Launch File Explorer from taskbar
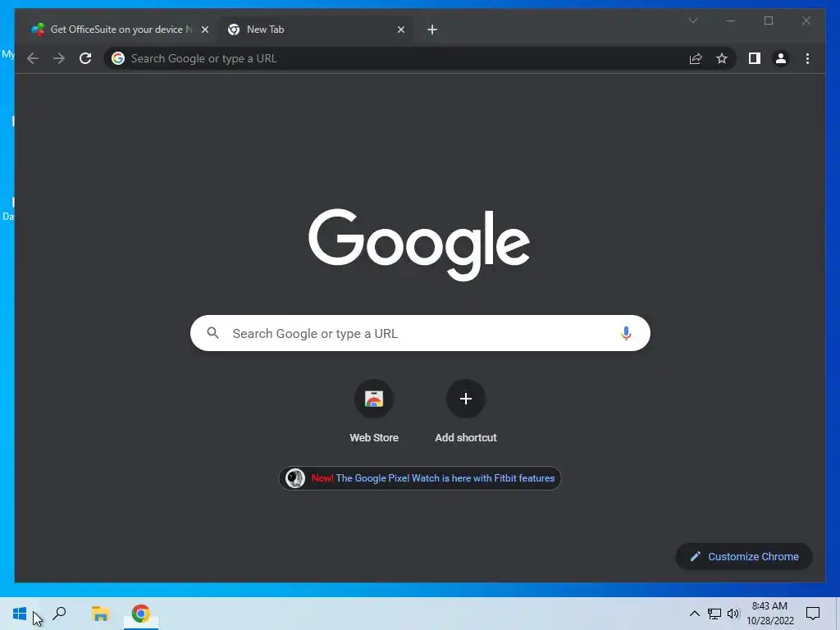This screenshot has height=630, width=840. pos(100,614)
